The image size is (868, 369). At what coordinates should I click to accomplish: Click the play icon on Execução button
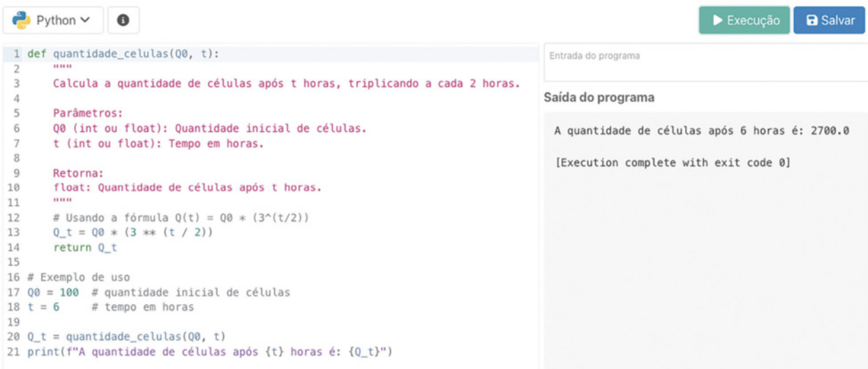click(717, 20)
